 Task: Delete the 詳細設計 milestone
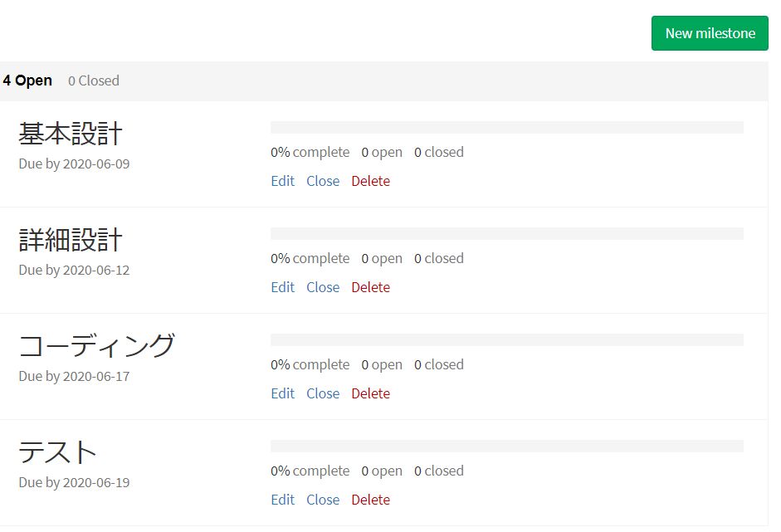point(370,287)
